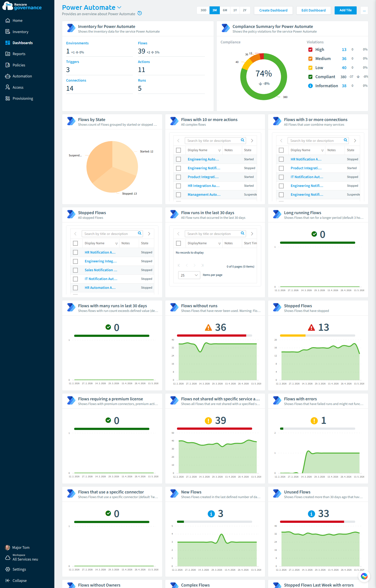Open the Home sidebar icon
The height and width of the screenshot is (588, 376).
tap(8, 21)
